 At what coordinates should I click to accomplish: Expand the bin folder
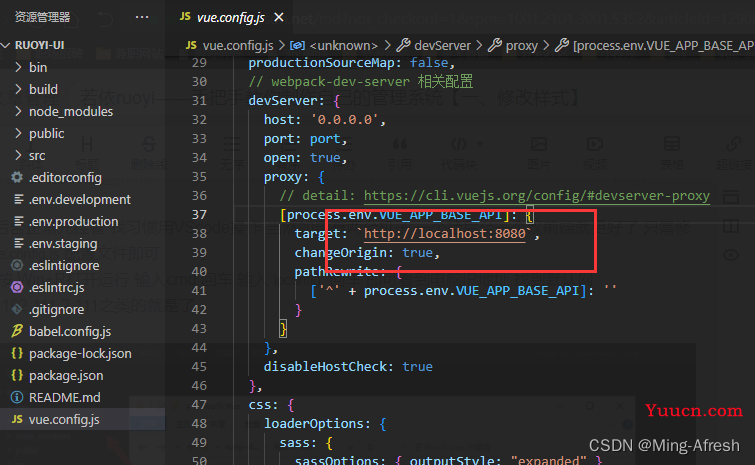[x=18, y=67]
